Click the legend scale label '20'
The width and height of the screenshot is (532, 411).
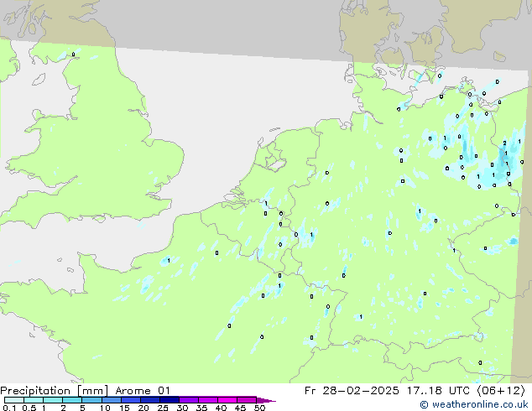[143, 408]
